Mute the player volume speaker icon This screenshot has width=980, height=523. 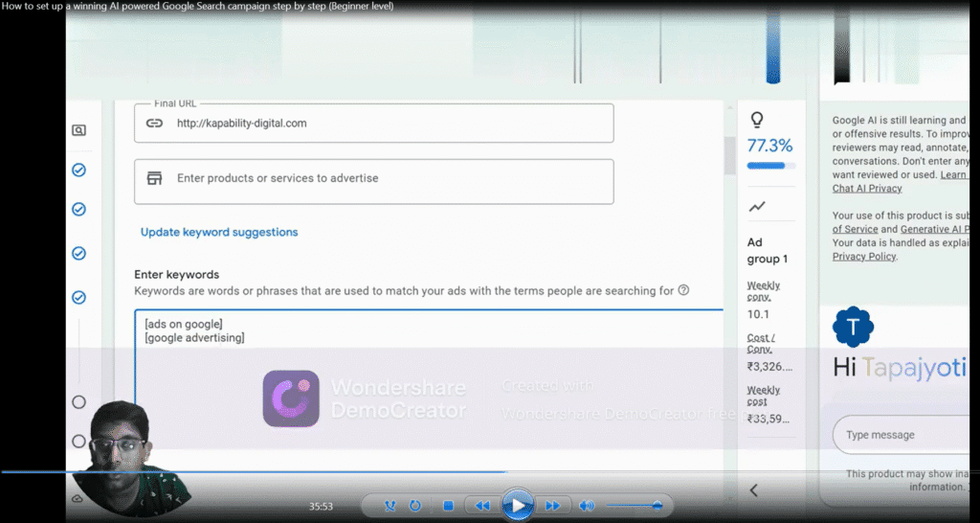pyautogui.click(x=586, y=505)
